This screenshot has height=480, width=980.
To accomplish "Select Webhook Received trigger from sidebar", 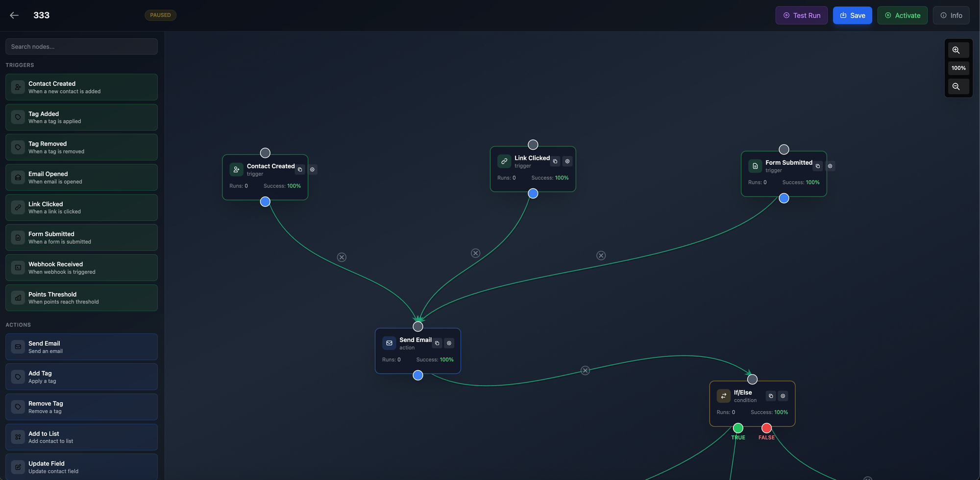I will click(81, 268).
